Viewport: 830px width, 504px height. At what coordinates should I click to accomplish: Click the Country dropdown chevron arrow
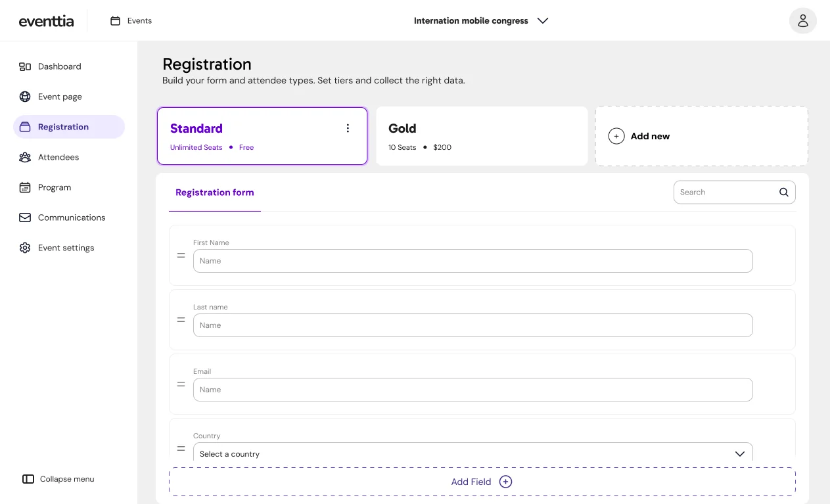click(740, 454)
